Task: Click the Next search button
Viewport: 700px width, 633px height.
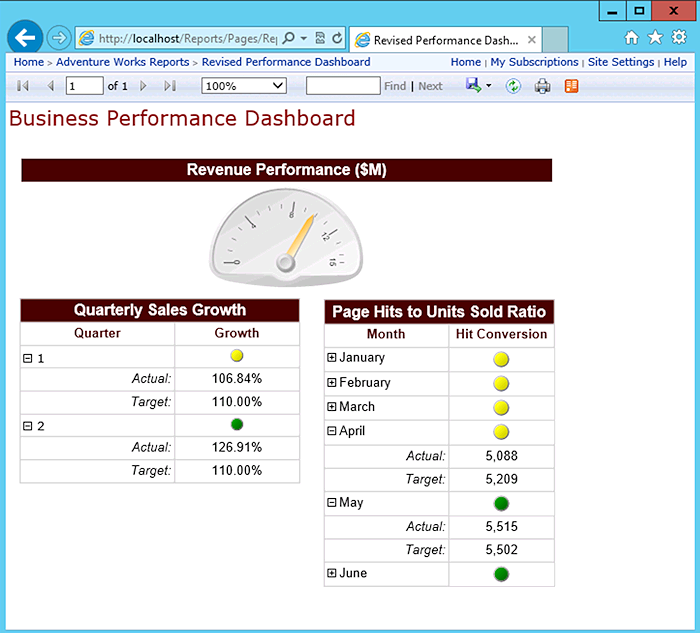Action: click(430, 86)
